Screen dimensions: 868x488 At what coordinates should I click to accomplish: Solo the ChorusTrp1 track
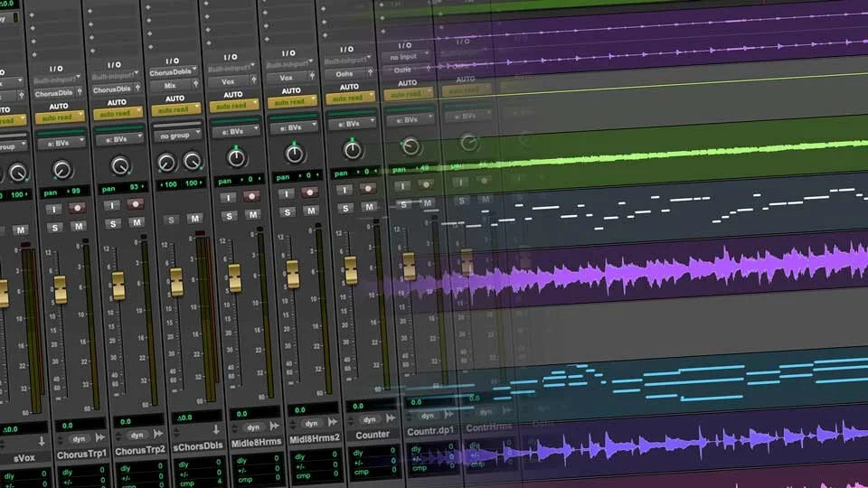tap(54, 227)
